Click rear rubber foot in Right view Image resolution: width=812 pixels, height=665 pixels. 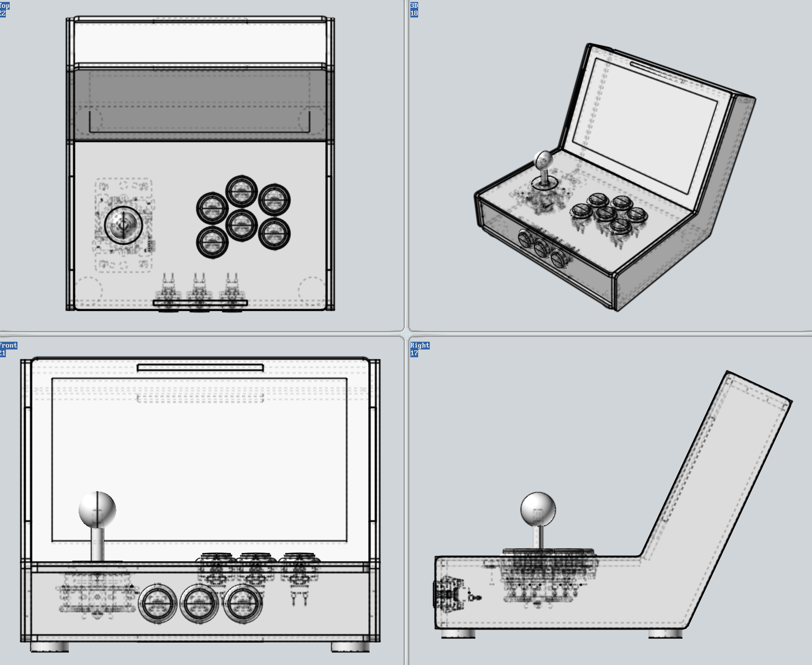click(x=666, y=633)
